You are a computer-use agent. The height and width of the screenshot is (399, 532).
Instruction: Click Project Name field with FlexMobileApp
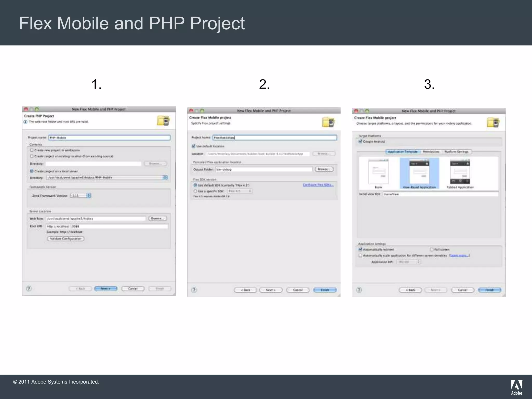coord(275,138)
